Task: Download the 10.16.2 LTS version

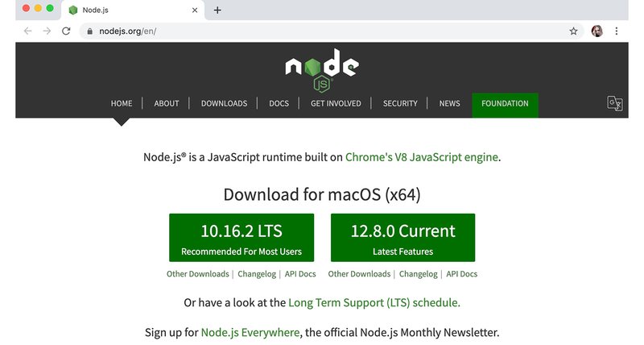Action: pyautogui.click(x=242, y=238)
